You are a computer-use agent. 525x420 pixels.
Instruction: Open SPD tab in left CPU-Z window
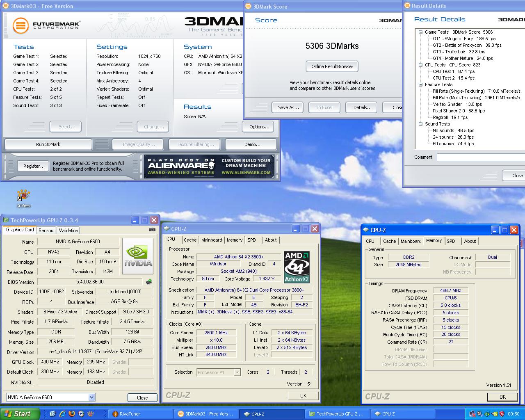click(251, 240)
